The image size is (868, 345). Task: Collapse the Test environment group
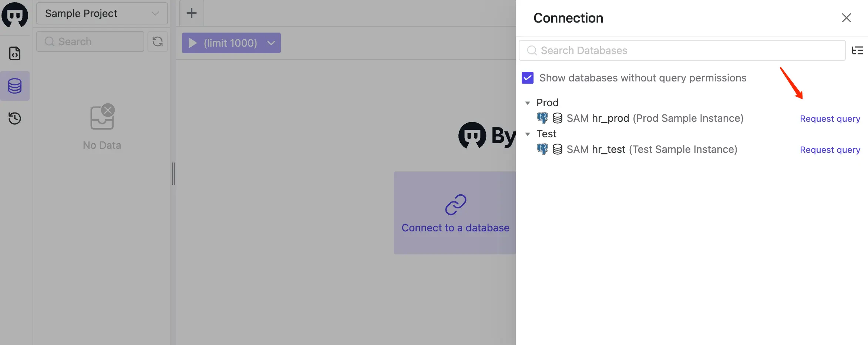[527, 134]
